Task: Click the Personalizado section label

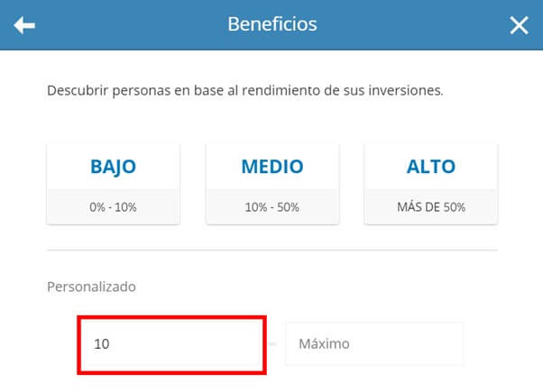Action: (x=91, y=287)
